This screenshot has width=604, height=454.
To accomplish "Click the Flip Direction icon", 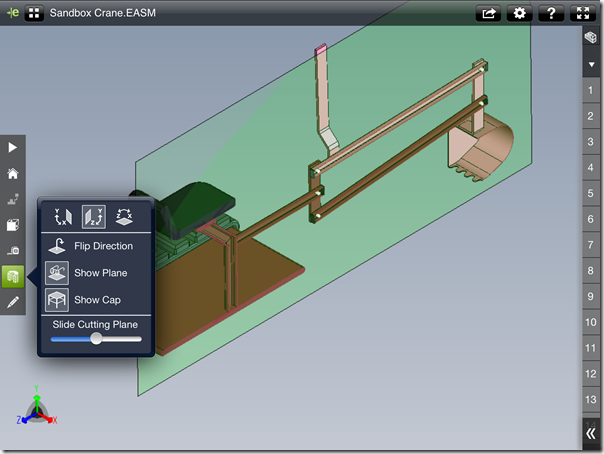I will click(57, 246).
